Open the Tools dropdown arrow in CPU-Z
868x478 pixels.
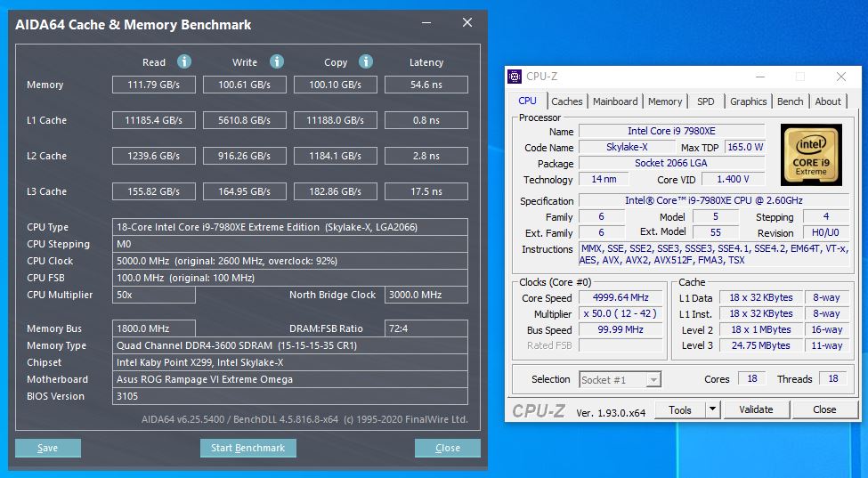[x=712, y=410]
